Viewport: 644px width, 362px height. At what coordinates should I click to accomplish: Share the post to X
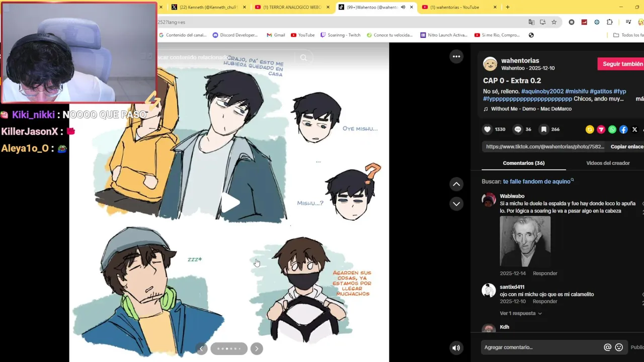[634, 129]
